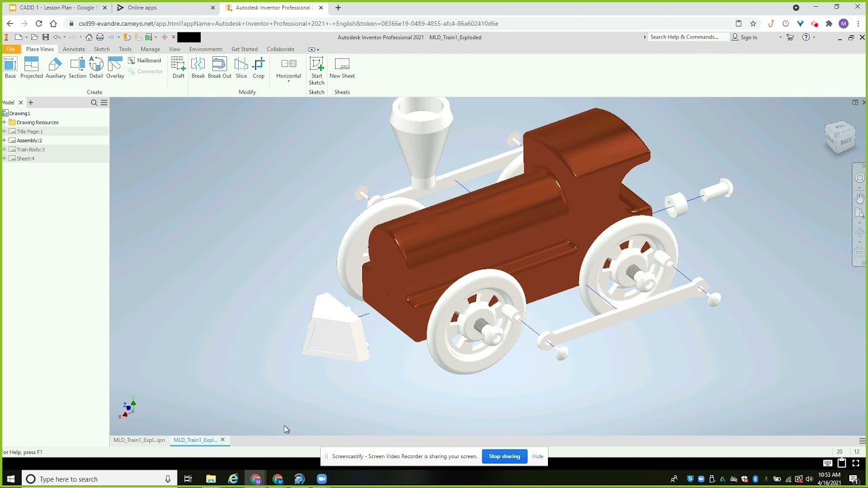Switch to the Manage ribbon tab
Viewport: 868px width, 488px height.
coord(150,49)
